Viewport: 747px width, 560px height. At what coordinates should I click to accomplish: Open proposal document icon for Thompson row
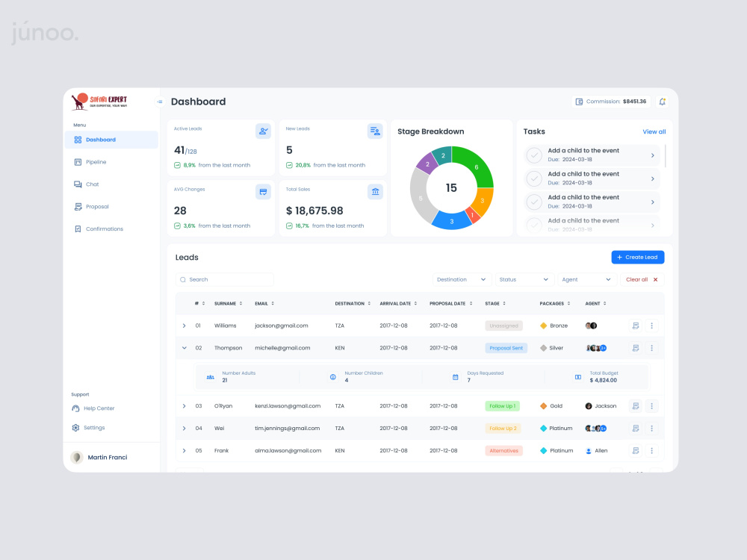tap(636, 348)
